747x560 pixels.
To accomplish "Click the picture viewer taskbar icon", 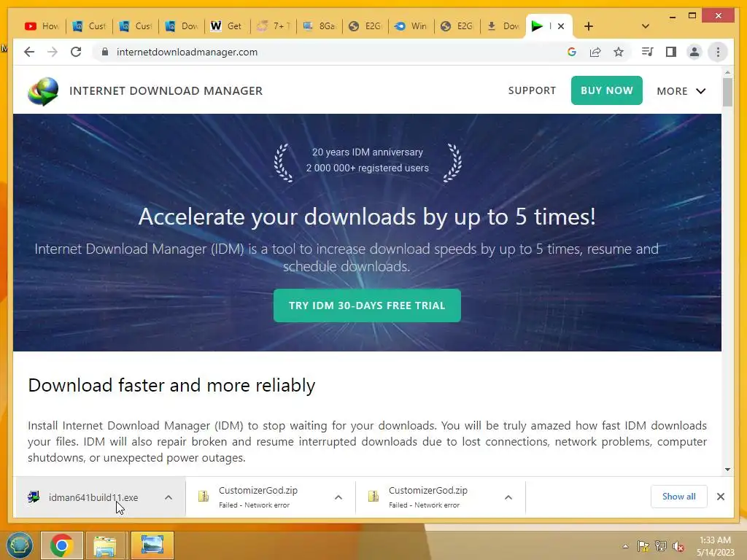I will coord(152,545).
